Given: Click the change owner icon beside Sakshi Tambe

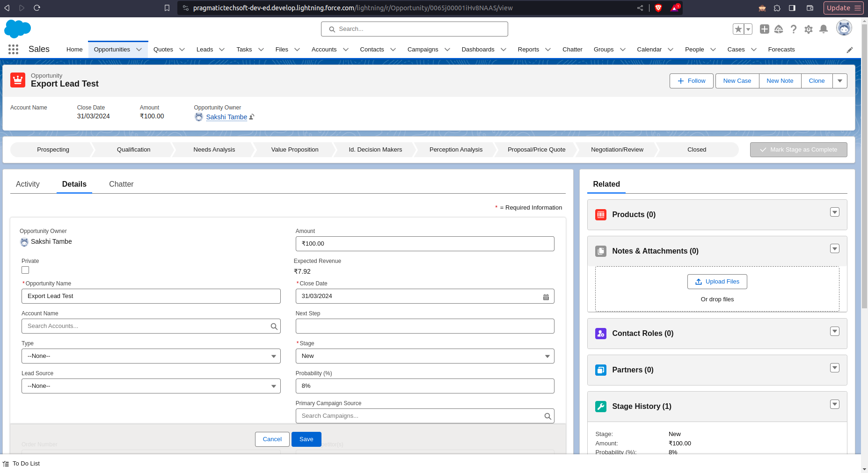Looking at the screenshot, I should coord(252,117).
